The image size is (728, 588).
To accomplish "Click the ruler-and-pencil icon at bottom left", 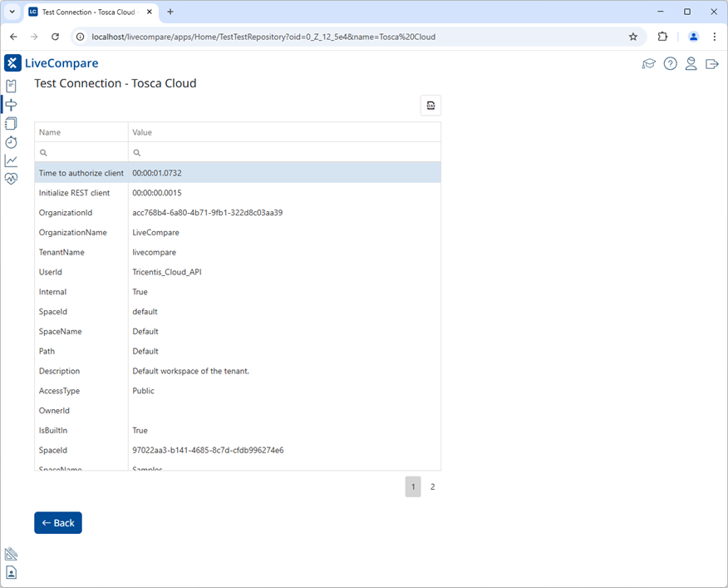I will pos(11,553).
